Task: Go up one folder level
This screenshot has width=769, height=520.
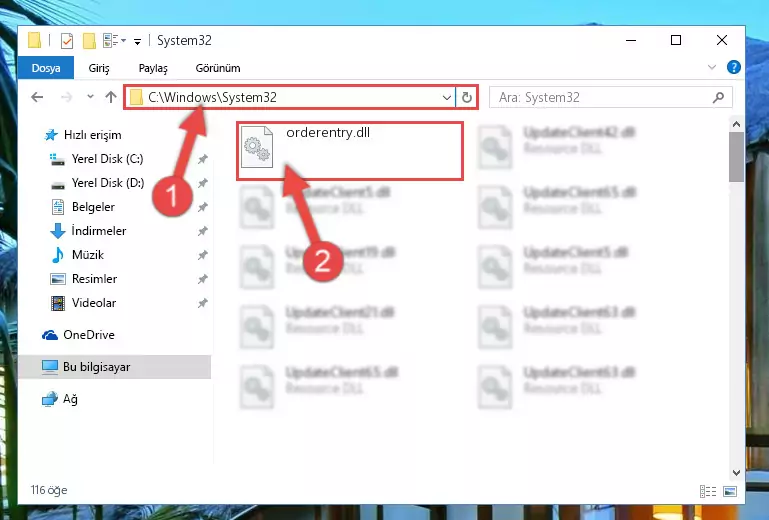Action: tap(111, 97)
